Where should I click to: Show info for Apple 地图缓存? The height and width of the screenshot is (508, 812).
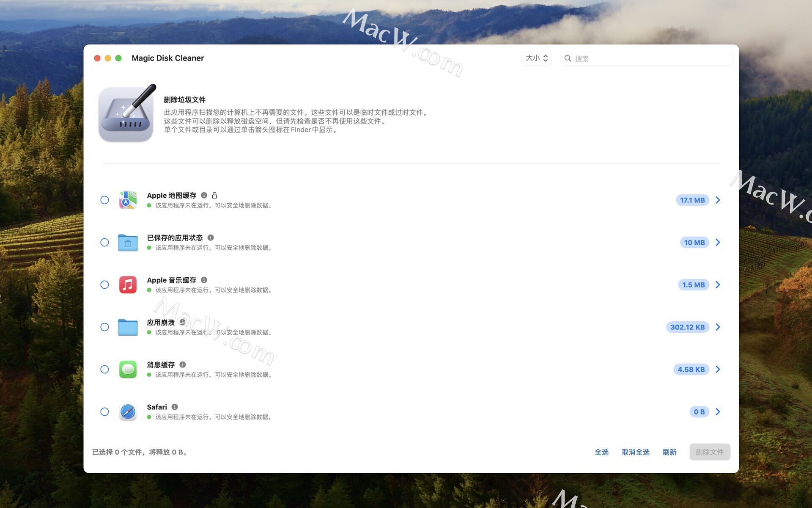[x=204, y=195]
